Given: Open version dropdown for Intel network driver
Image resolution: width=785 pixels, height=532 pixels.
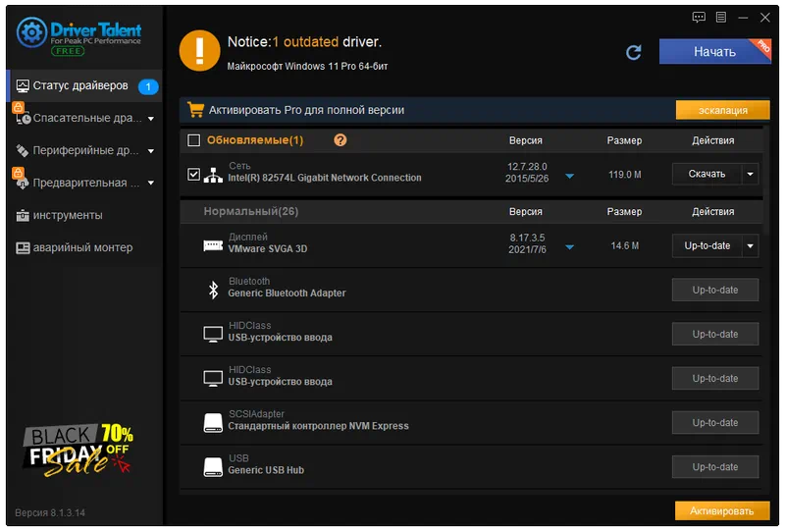Looking at the screenshot, I should 569,176.
